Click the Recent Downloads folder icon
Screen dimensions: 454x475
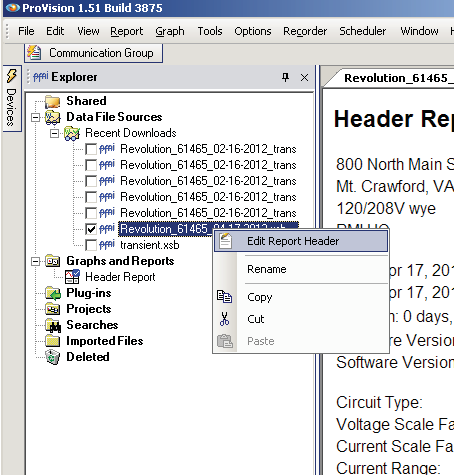coord(72,133)
